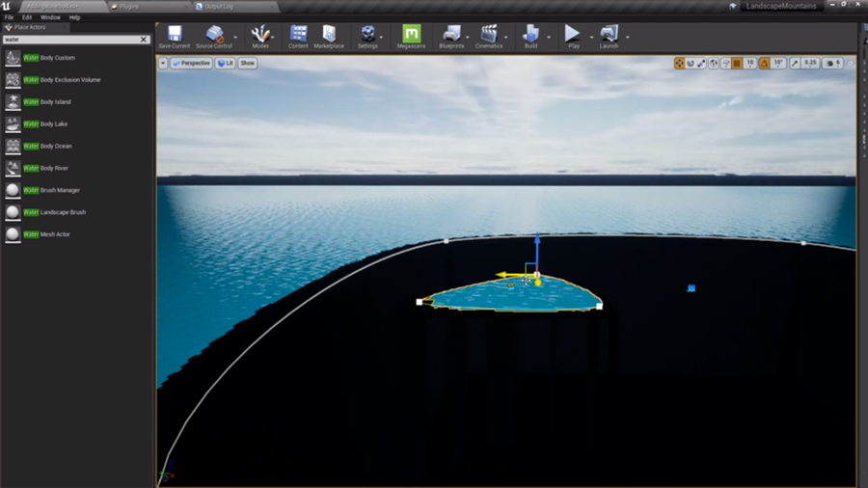Viewport: 868px width, 488px height.
Task: Clear the water search field with the X
Action: pyautogui.click(x=144, y=40)
